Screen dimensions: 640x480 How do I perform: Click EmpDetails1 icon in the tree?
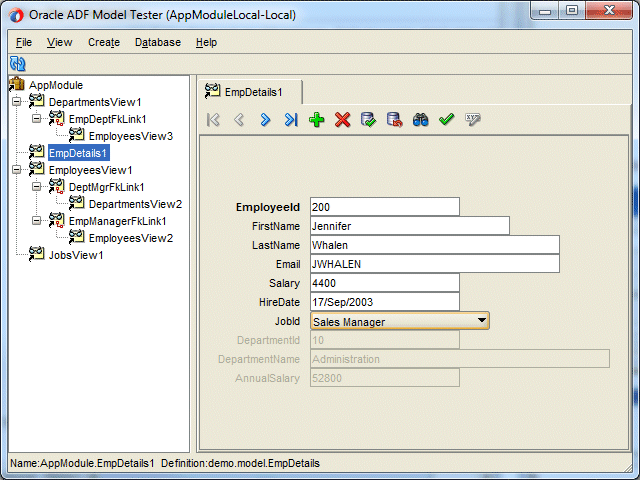click(x=37, y=152)
